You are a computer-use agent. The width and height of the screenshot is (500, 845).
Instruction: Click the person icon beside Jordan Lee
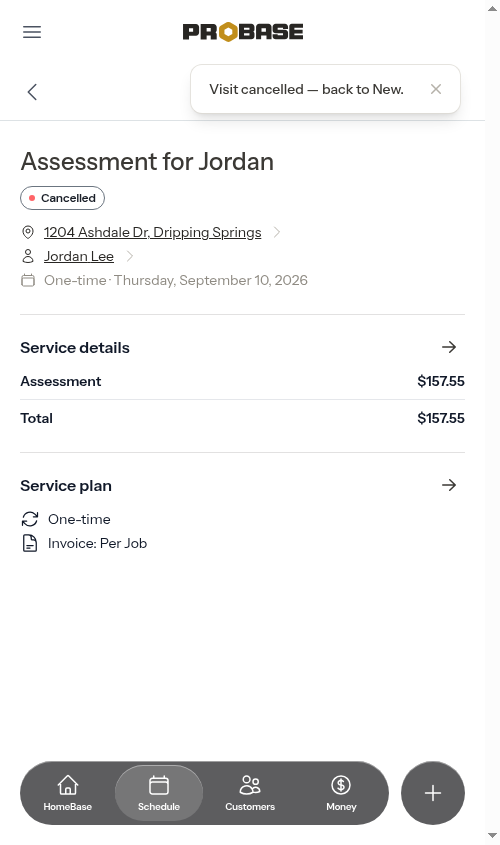coord(28,257)
